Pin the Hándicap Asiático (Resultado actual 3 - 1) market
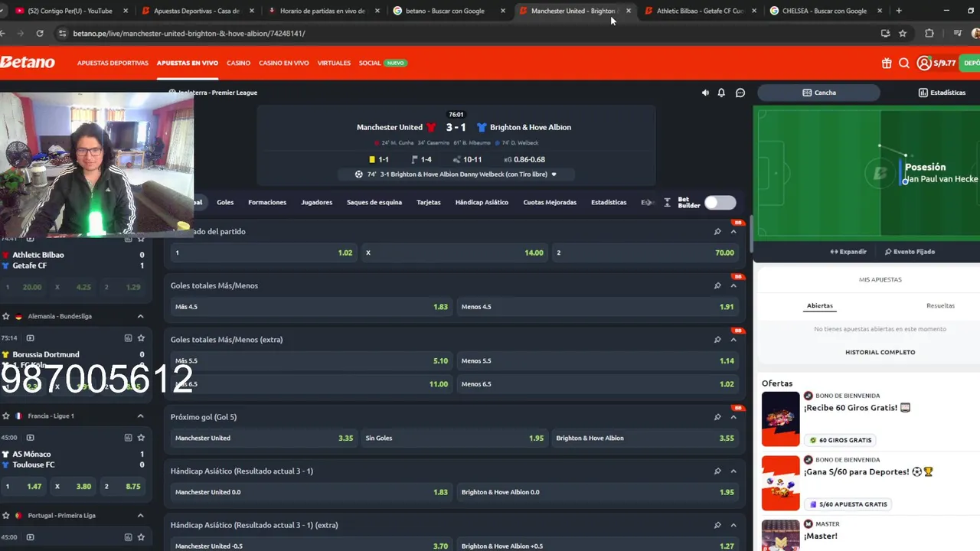 (717, 471)
